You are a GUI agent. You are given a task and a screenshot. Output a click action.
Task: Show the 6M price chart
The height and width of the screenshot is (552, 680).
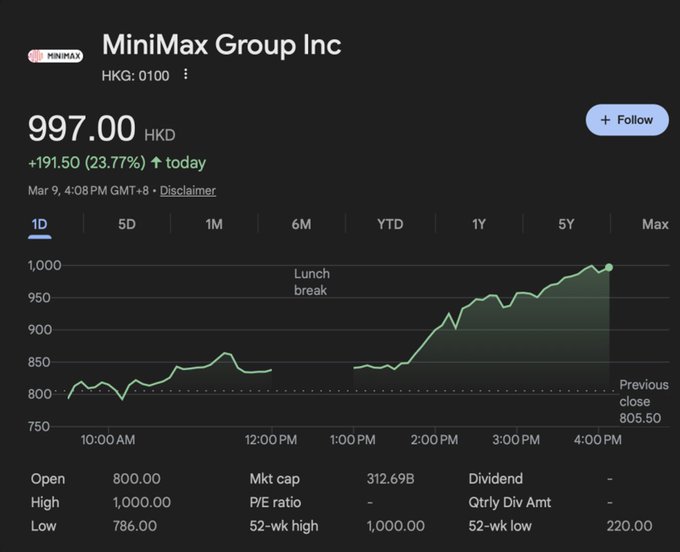[x=301, y=224]
